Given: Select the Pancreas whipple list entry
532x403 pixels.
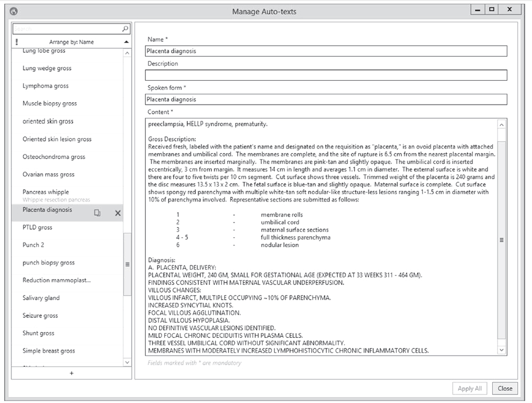Looking at the screenshot, I should [46, 192].
